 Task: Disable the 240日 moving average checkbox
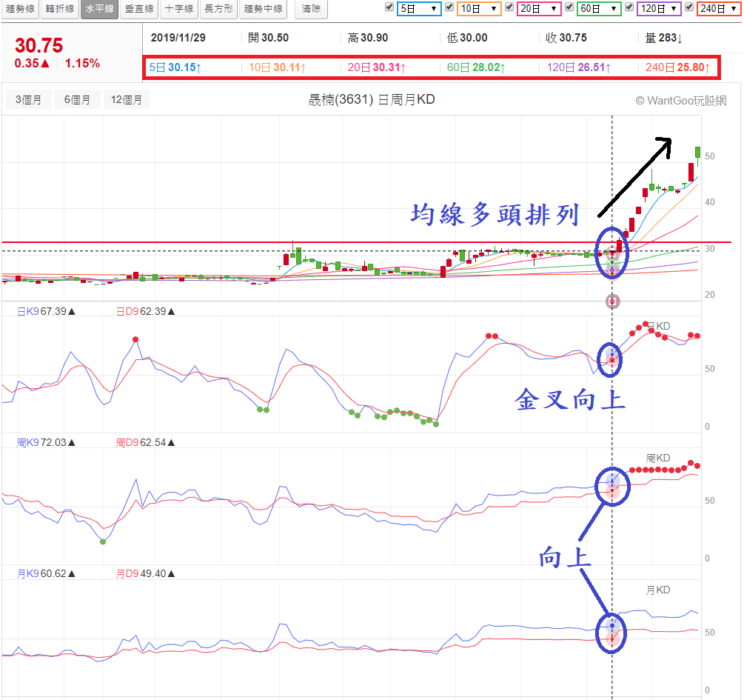pyautogui.click(x=690, y=7)
